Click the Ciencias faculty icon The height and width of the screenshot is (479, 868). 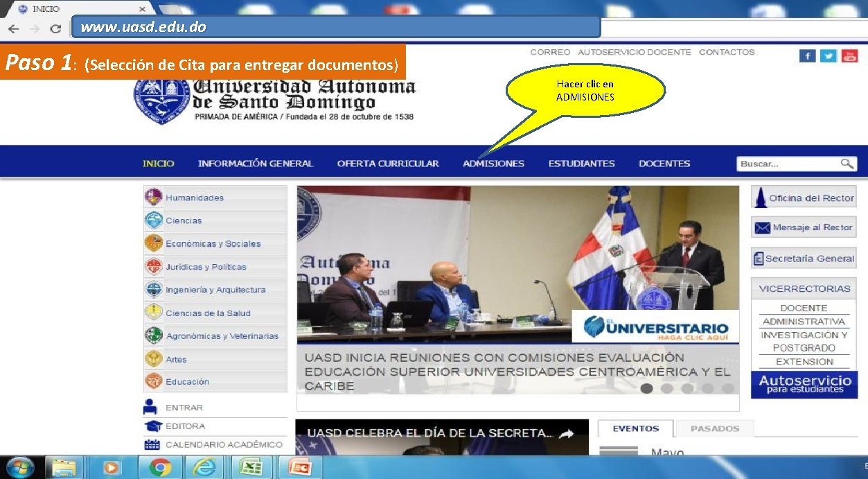(x=153, y=220)
